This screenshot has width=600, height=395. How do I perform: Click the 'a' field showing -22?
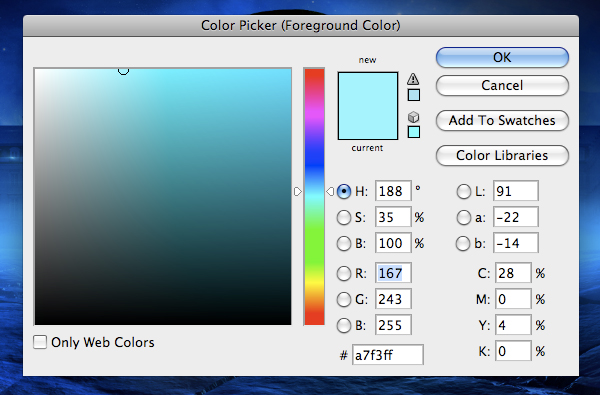516,217
